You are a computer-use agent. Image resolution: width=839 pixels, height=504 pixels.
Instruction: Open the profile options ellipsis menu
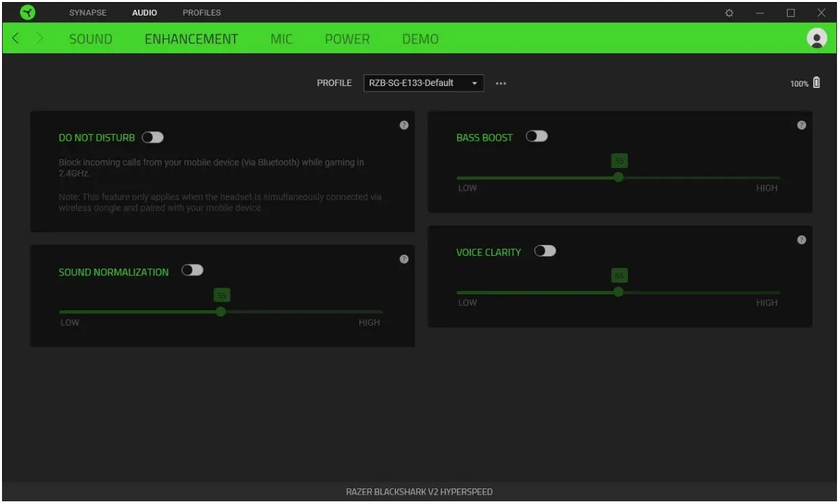[x=501, y=83]
